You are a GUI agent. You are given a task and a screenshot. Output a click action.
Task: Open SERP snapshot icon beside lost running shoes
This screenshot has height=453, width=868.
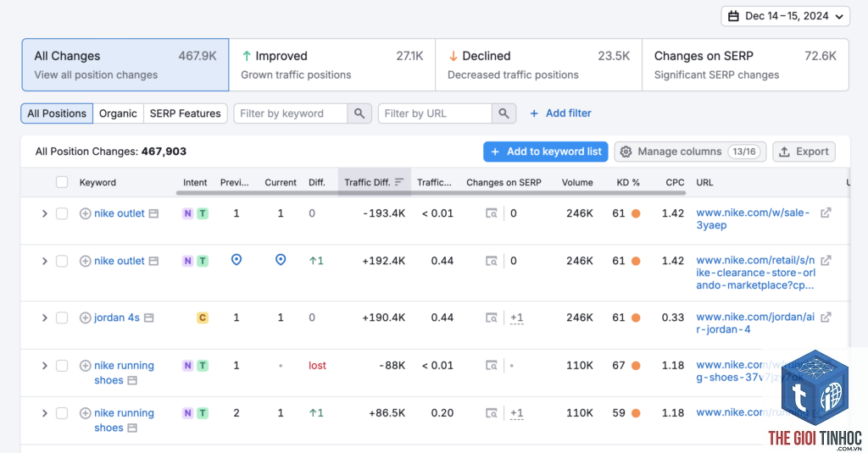point(132,380)
